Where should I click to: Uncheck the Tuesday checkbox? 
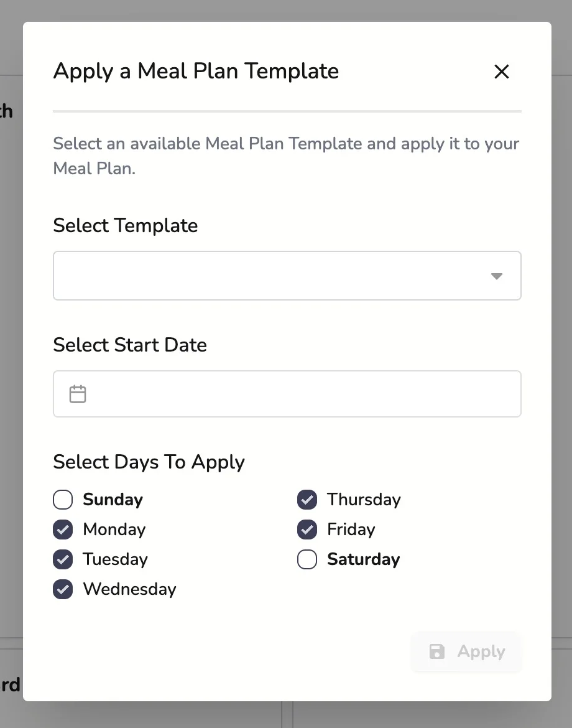coord(63,559)
